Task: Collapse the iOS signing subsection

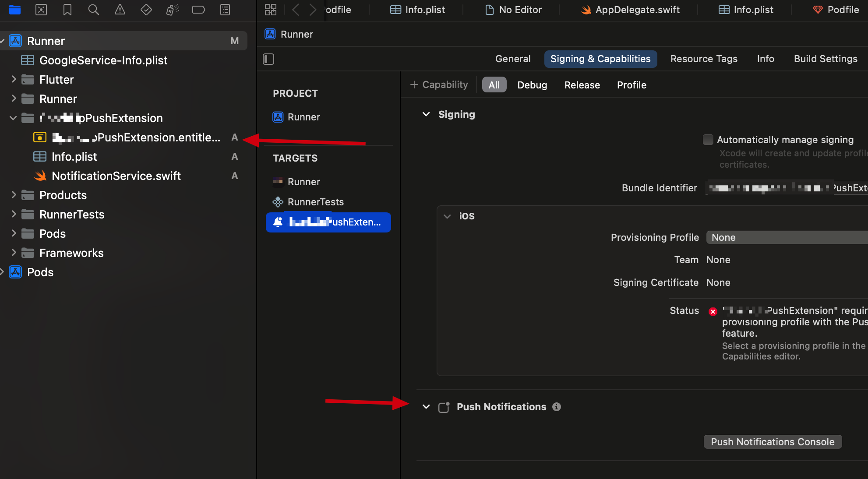Action: click(447, 216)
